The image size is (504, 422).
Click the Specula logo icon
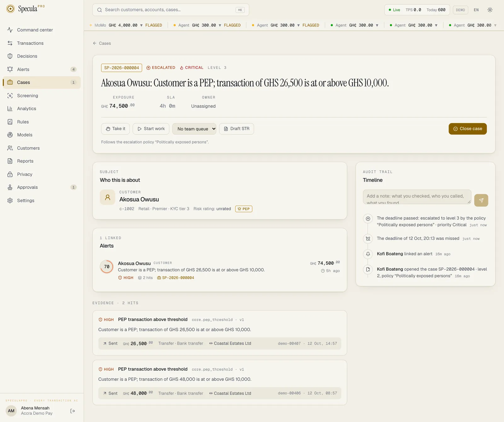tap(10, 9)
